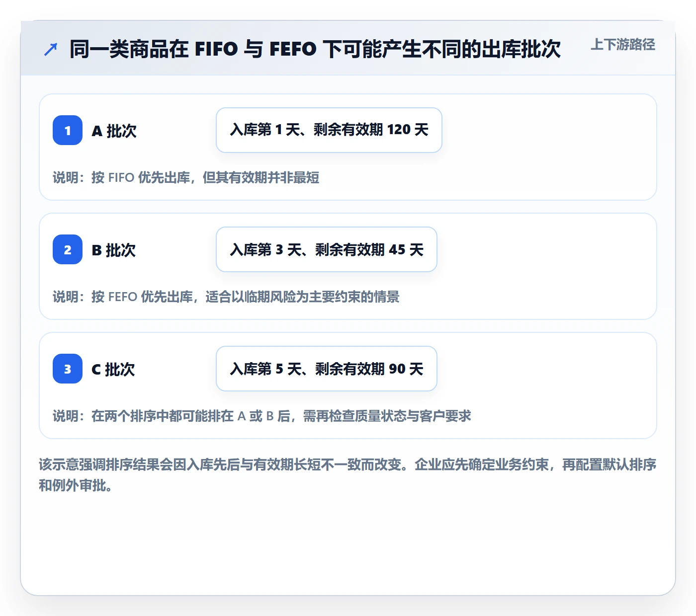Select the 入库第 1 天、剩余有效期 120 天 box
This screenshot has height=616, width=696.
[329, 130]
